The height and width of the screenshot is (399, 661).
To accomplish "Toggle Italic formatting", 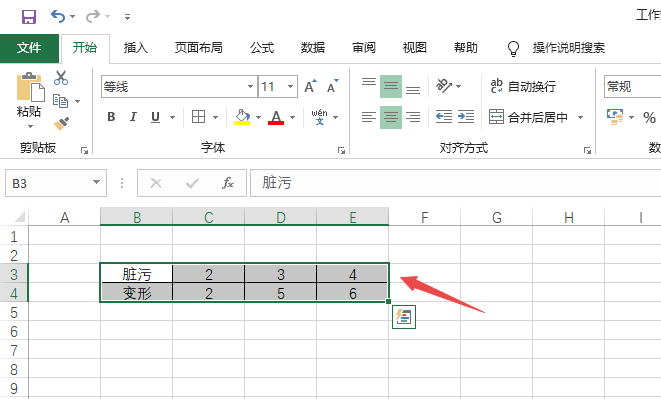I will (x=133, y=117).
